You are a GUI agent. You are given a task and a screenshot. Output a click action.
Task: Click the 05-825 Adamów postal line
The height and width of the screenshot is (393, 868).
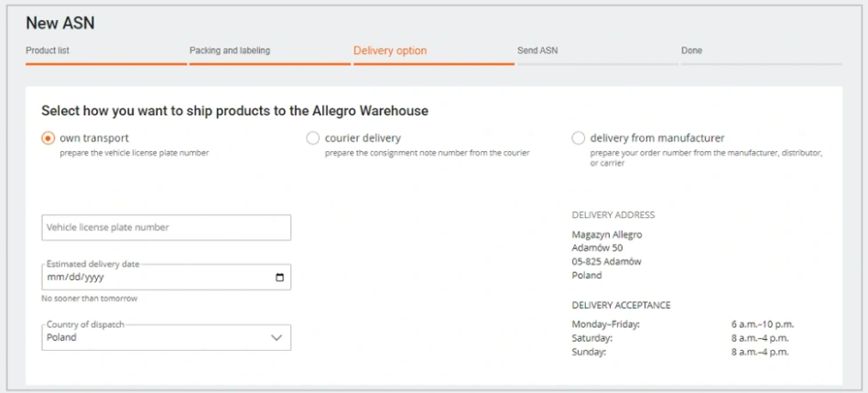click(x=606, y=261)
